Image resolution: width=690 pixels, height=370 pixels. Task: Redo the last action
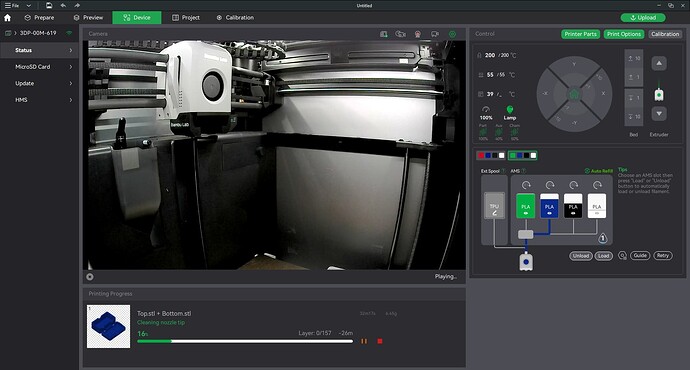[77, 5]
